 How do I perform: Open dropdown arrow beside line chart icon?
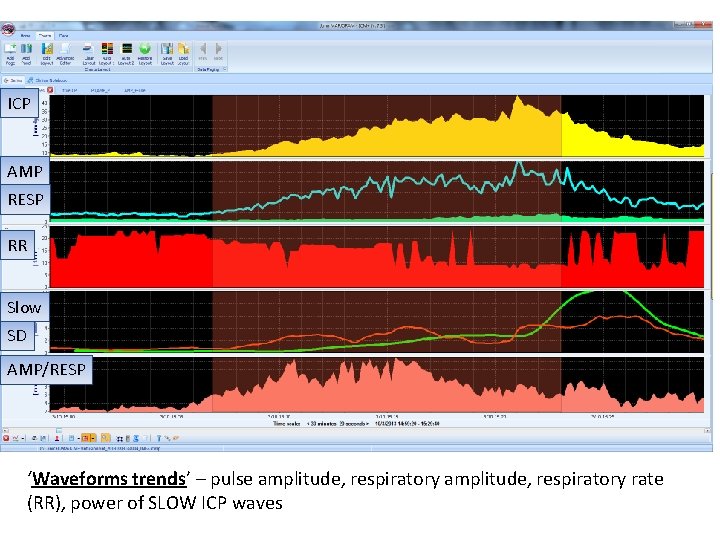(23, 439)
